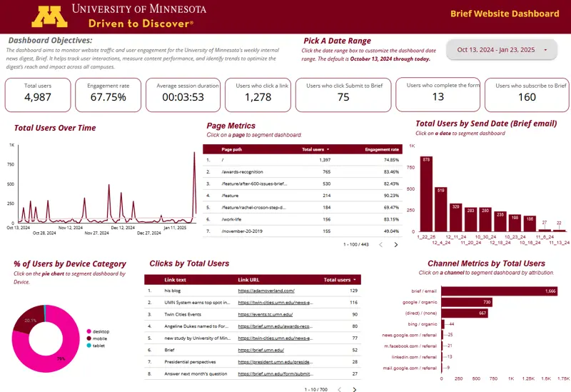Screen dimensions: 571x392
Task: Select the brief / email channel bar
Action: point(500,291)
